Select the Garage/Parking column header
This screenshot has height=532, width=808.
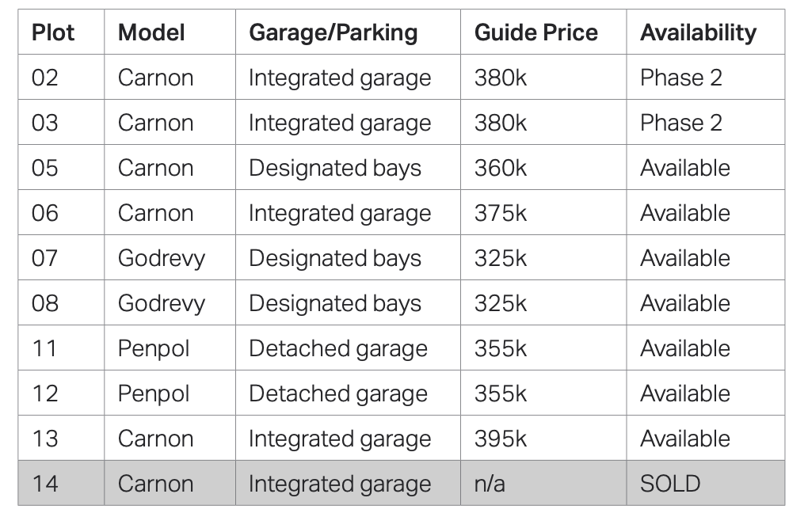pos(333,32)
